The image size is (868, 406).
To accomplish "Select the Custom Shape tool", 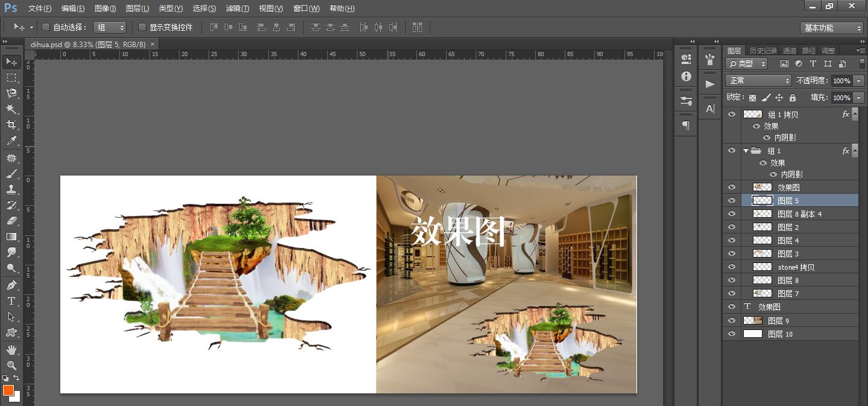I will (11, 332).
